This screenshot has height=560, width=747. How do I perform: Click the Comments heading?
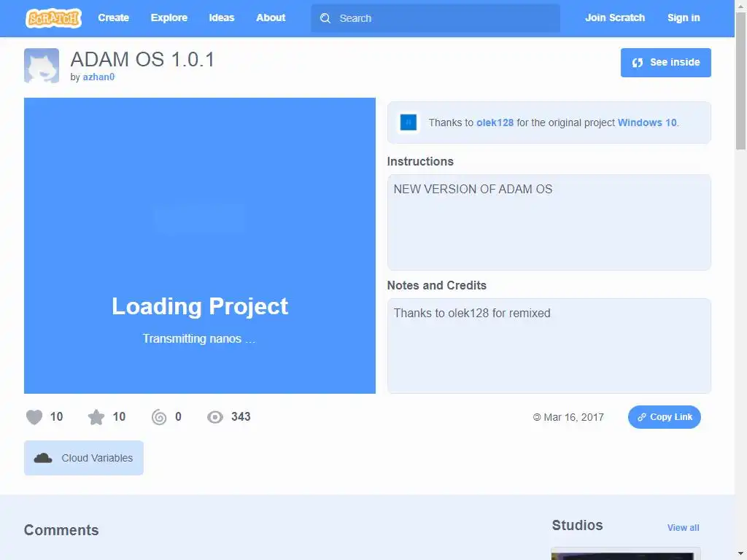click(x=61, y=530)
